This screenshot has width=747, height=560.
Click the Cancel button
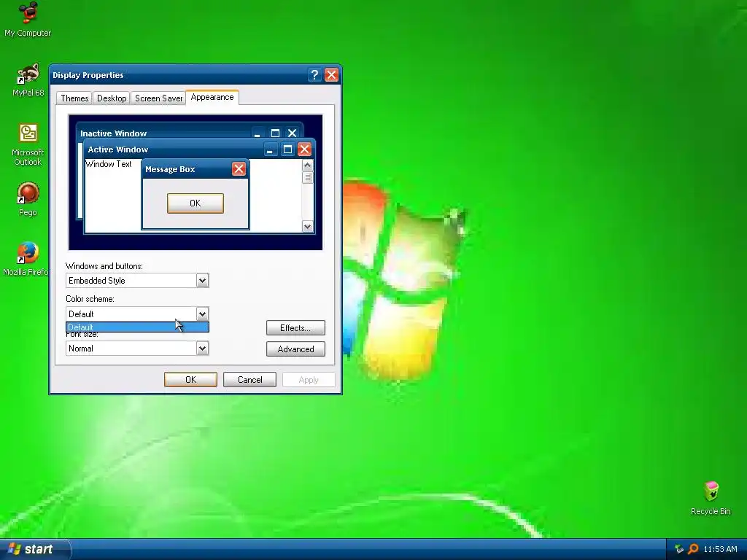pos(249,379)
